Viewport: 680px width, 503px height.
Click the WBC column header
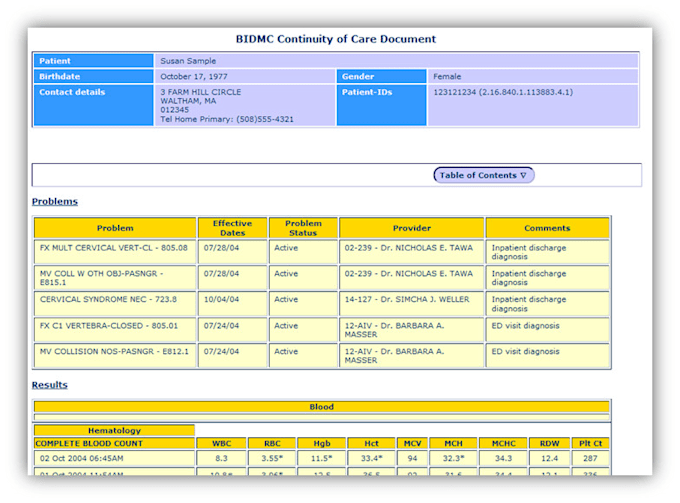pos(220,443)
